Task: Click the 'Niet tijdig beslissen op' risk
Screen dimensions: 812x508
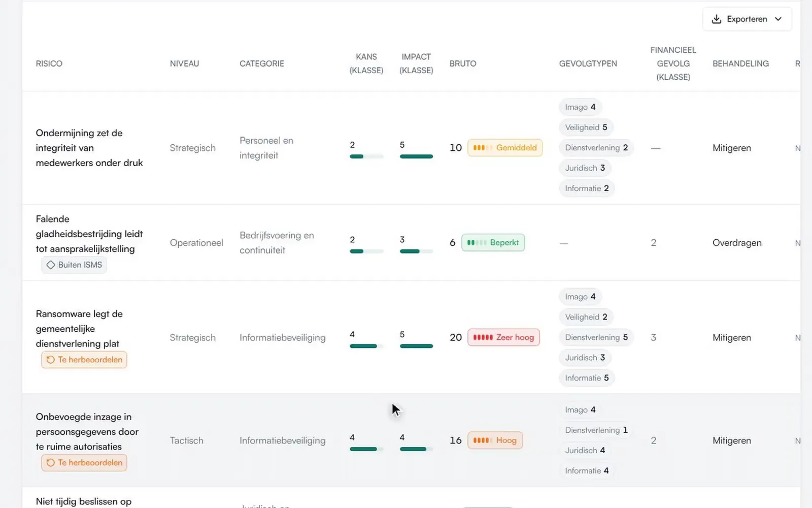Action: pos(84,501)
